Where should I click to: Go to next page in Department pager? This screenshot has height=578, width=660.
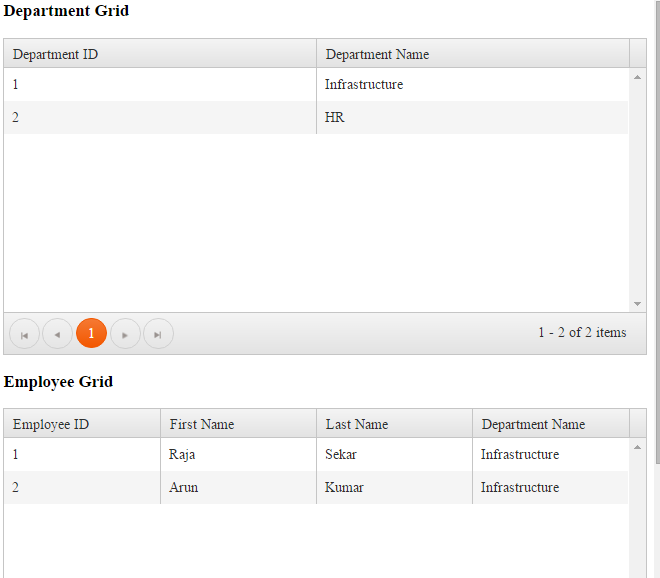coord(125,334)
